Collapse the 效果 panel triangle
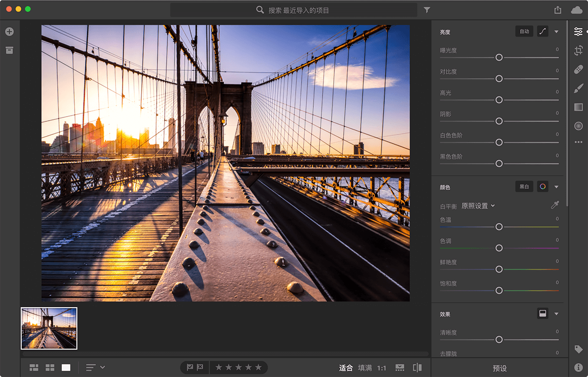The height and width of the screenshot is (377, 588). 556,314
